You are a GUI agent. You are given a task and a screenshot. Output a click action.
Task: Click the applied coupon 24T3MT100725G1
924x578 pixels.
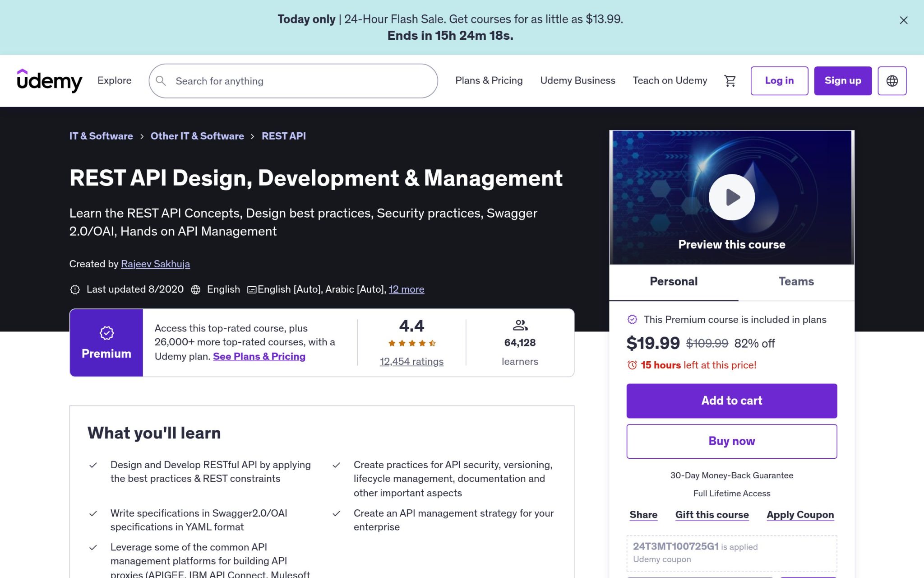click(675, 546)
